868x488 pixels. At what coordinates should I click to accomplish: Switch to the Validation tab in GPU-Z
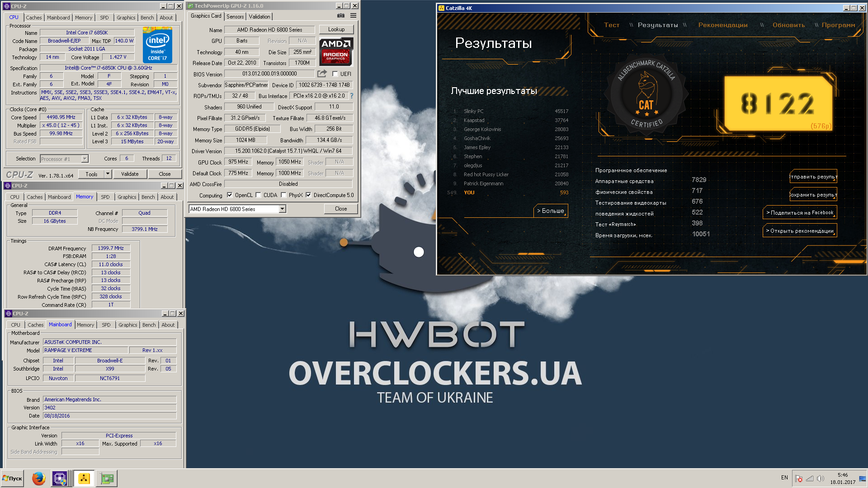259,17
